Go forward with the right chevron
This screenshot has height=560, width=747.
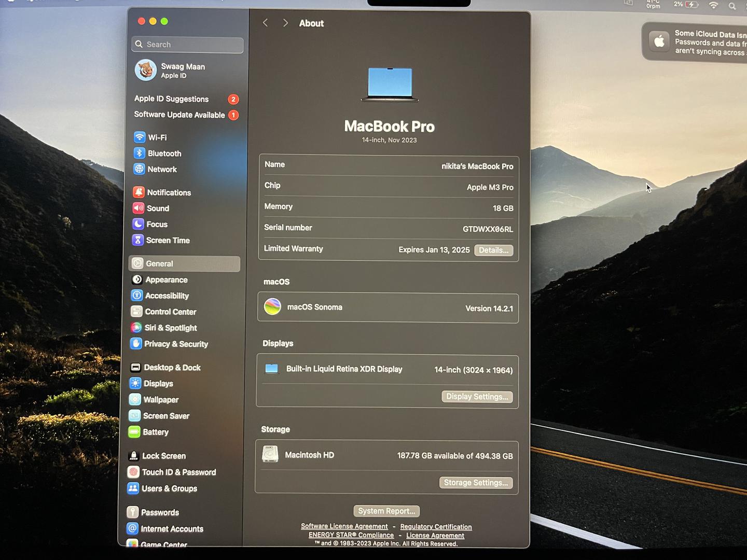[285, 23]
